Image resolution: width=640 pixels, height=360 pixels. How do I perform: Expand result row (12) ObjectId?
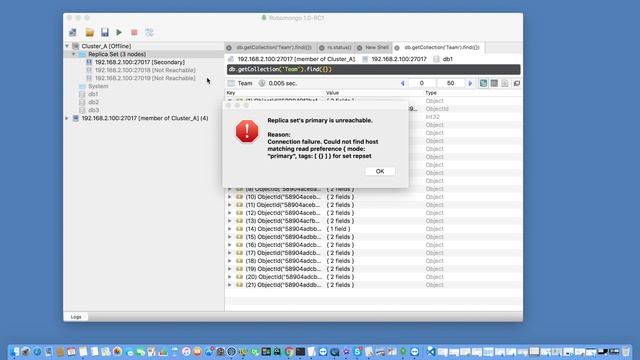(230, 213)
